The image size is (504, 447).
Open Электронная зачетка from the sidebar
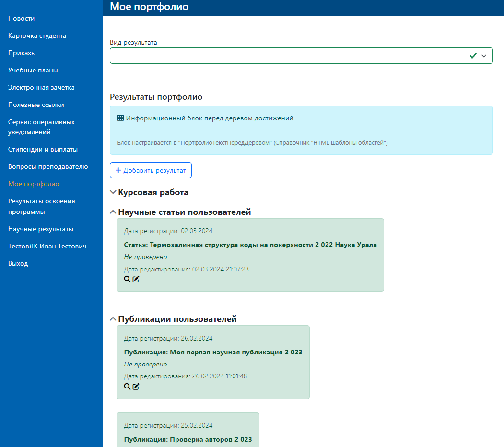[x=41, y=87]
